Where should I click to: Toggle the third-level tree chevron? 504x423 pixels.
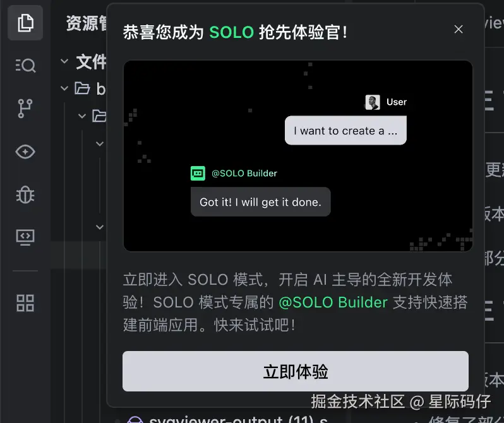point(100,144)
